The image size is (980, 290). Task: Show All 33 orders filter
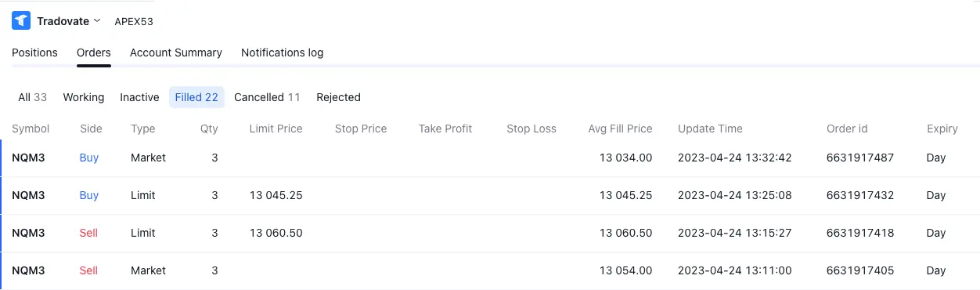33,97
